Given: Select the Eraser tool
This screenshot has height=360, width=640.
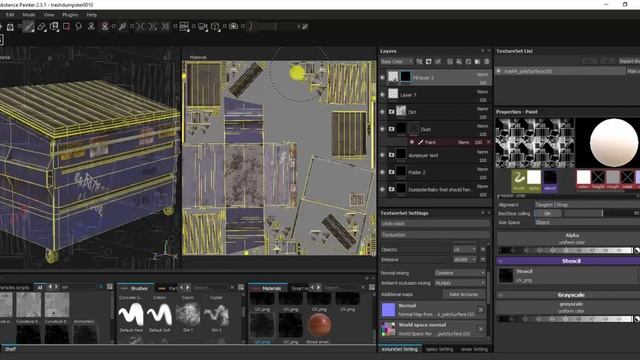Looking at the screenshot, I should [41, 27].
